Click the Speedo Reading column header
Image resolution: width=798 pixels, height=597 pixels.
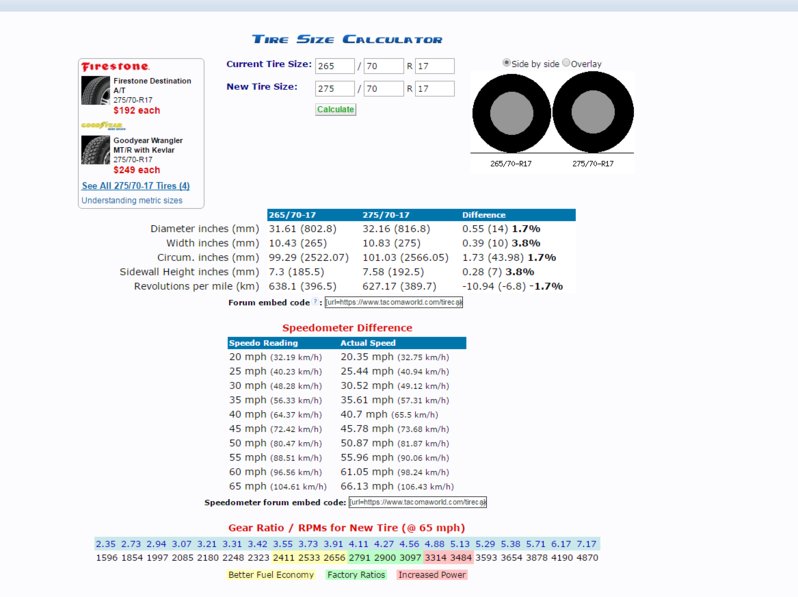click(263, 343)
